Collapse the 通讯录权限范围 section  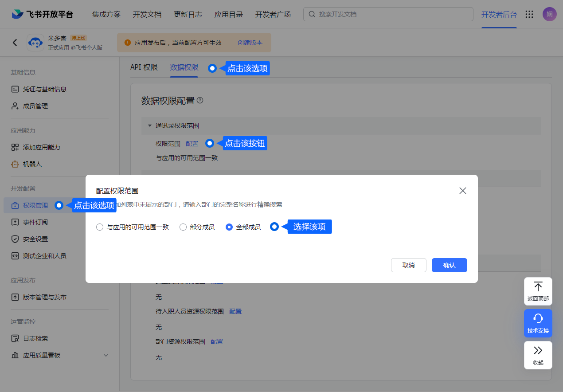[x=150, y=125]
